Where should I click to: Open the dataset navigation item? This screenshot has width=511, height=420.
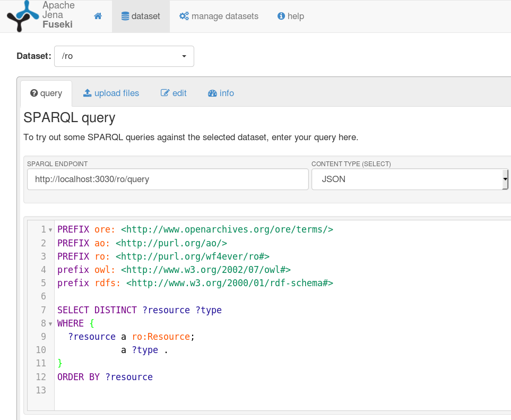point(141,16)
